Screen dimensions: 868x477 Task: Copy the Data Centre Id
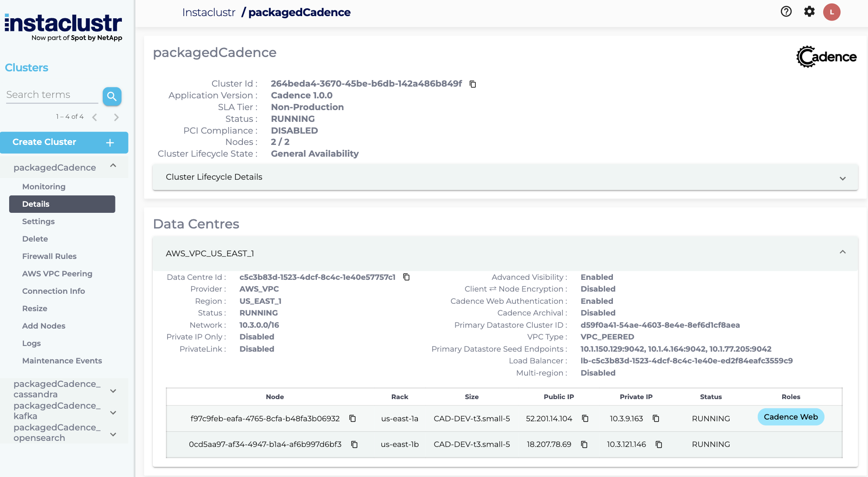click(x=406, y=277)
